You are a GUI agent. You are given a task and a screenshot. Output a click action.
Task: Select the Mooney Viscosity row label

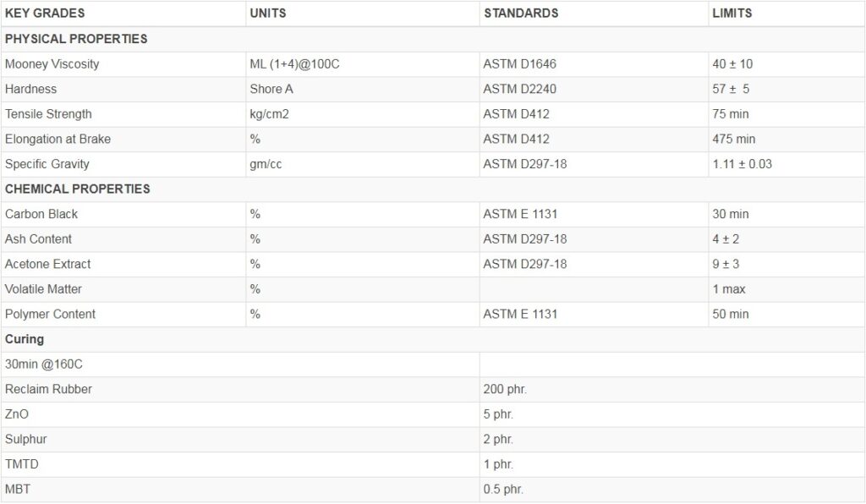click(x=52, y=64)
